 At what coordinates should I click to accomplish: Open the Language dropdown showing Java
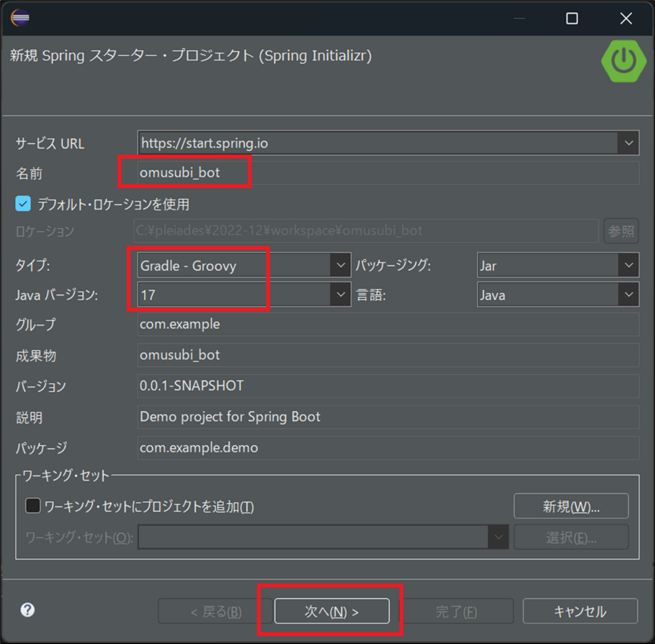coord(628,295)
